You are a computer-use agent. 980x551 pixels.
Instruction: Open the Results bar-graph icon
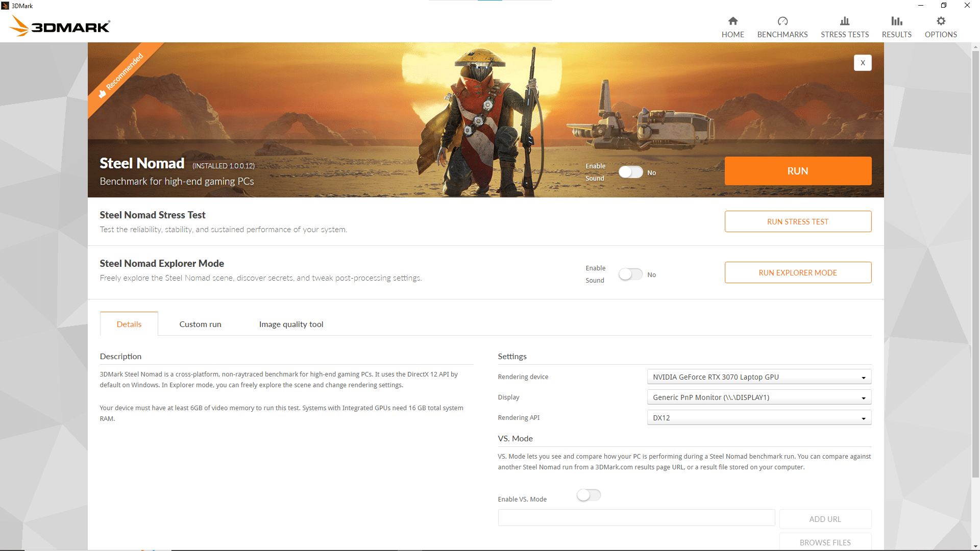click(896, 21)
